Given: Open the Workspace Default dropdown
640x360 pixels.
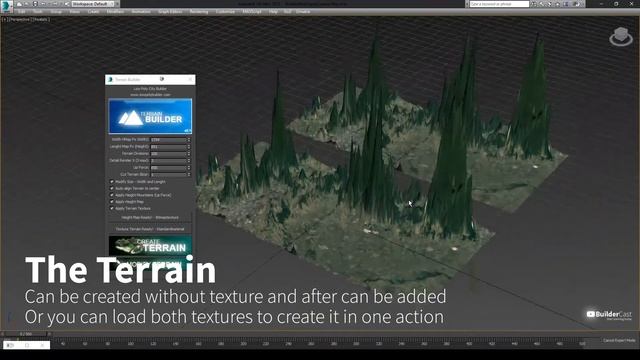Looking at the screenshot, I should tap(93, 4).
